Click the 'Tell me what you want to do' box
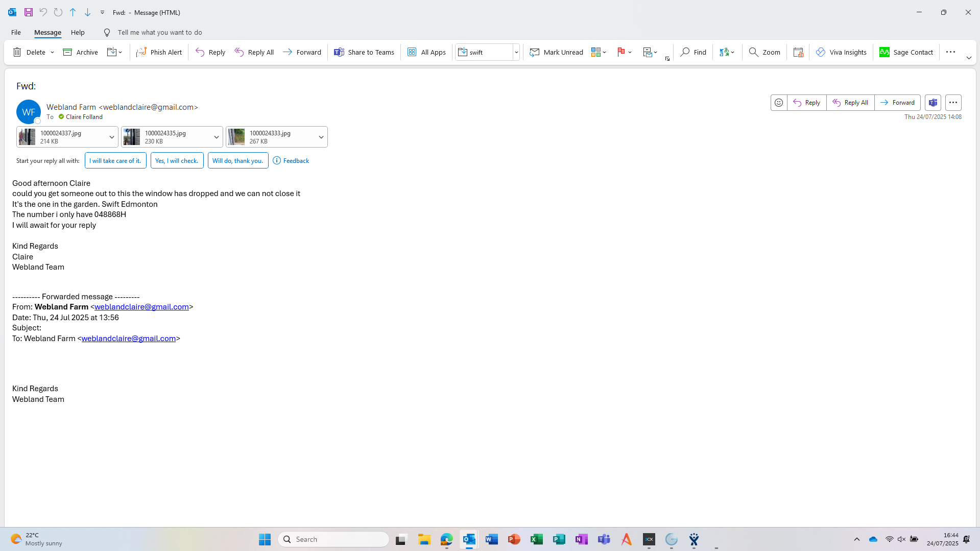980x551 pixels. (160, 32)
